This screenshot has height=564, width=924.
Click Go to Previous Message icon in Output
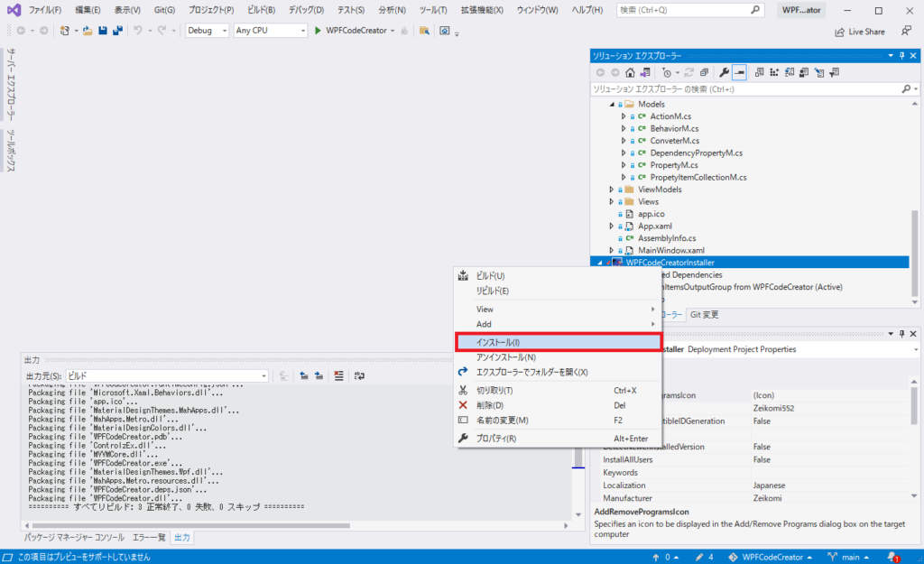[304, 376]
